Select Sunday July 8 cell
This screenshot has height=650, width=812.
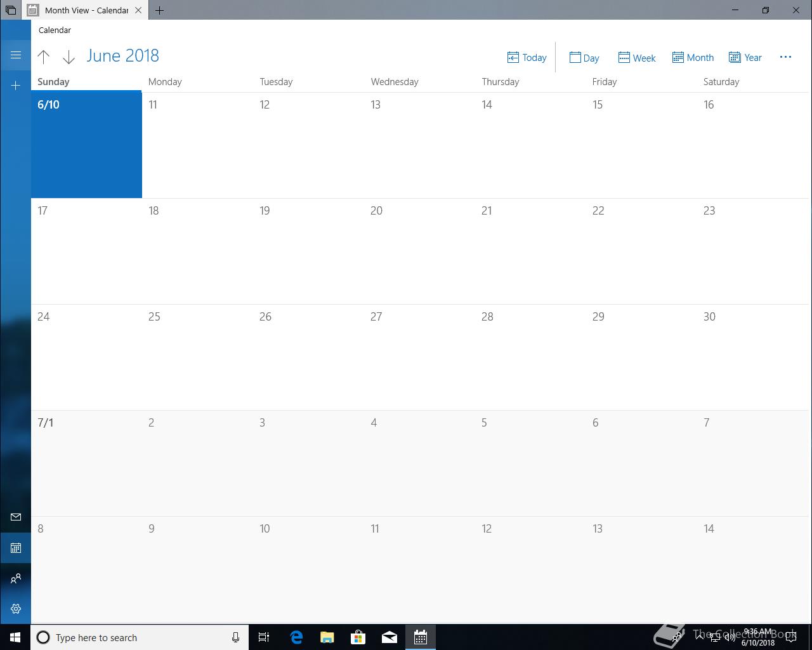[86, 569]
